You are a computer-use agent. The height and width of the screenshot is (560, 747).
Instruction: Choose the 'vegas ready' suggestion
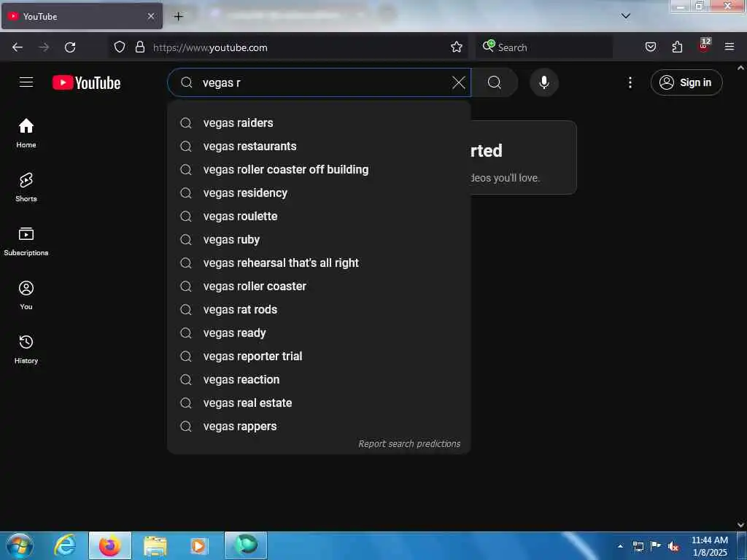coord(319,332)
